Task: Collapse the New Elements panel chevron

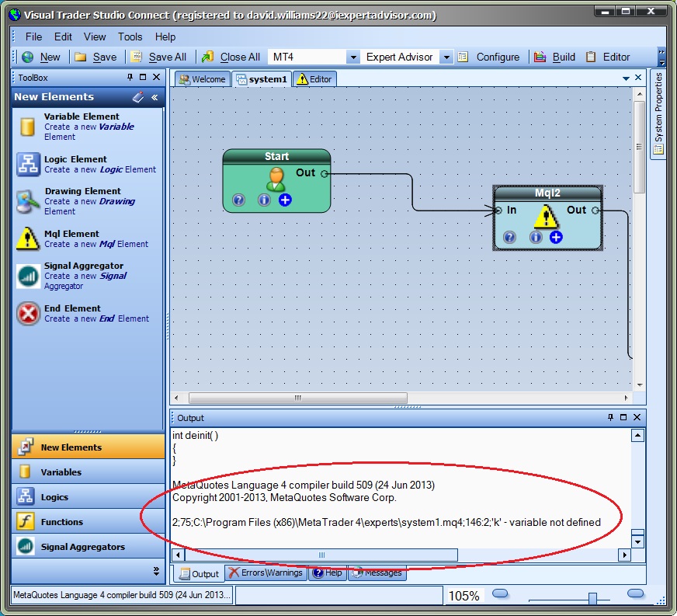Action: (x=154, y=97)
